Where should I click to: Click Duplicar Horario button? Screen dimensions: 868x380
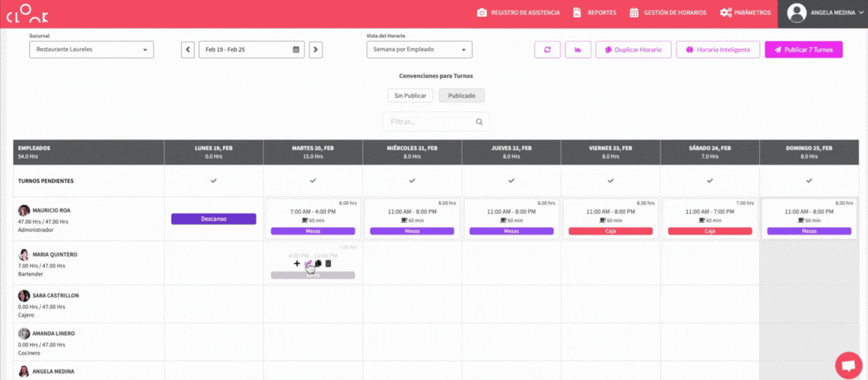coord(633,50)
